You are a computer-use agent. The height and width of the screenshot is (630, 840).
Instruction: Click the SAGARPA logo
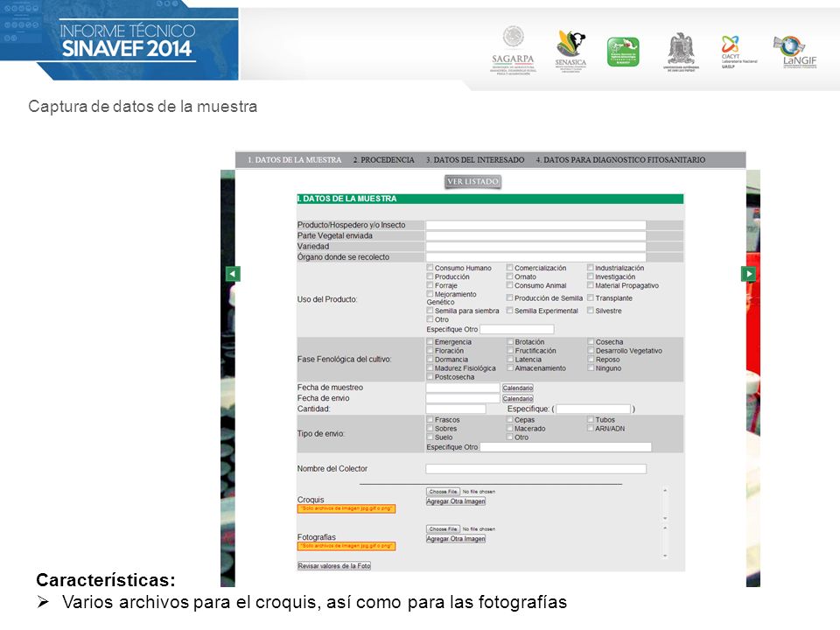513,51
